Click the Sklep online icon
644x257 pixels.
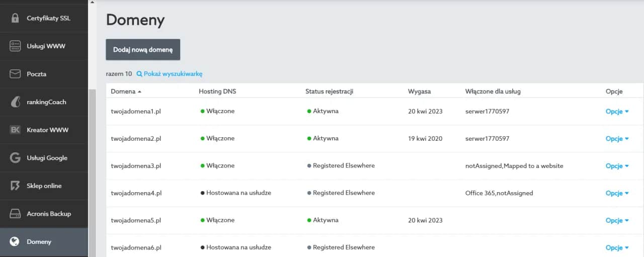tap(15, 186)
